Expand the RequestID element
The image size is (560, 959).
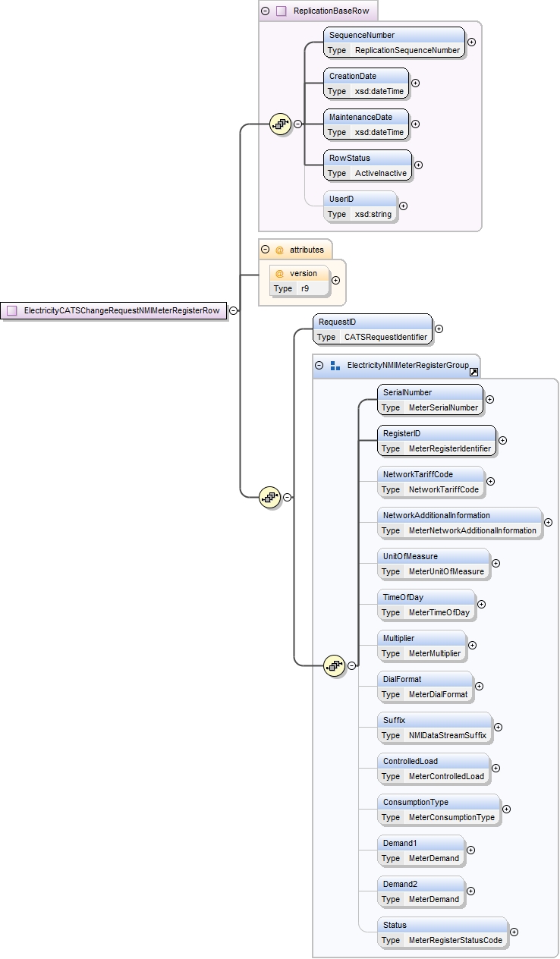tap(439, 329)
